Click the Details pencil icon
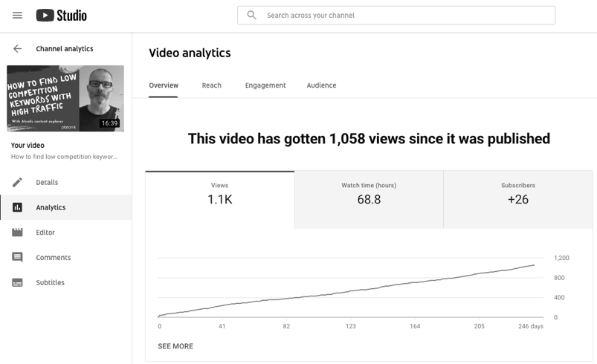 click(17, 183)
